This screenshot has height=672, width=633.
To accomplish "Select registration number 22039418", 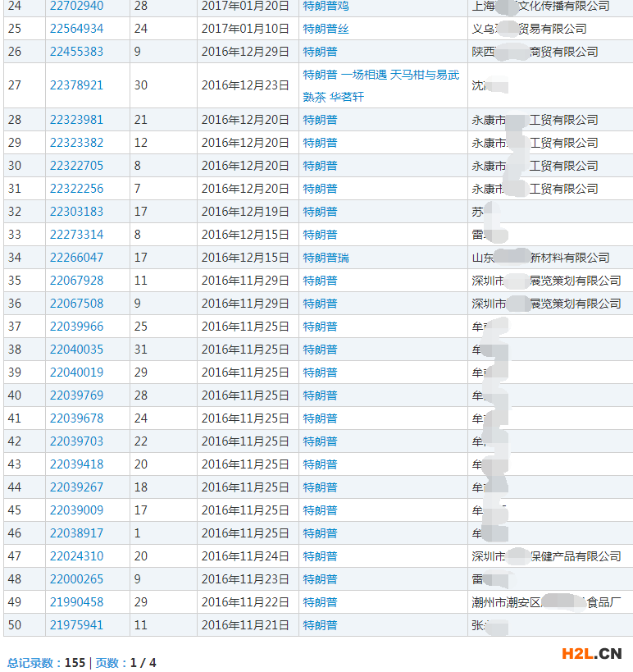I will [76, 464].
